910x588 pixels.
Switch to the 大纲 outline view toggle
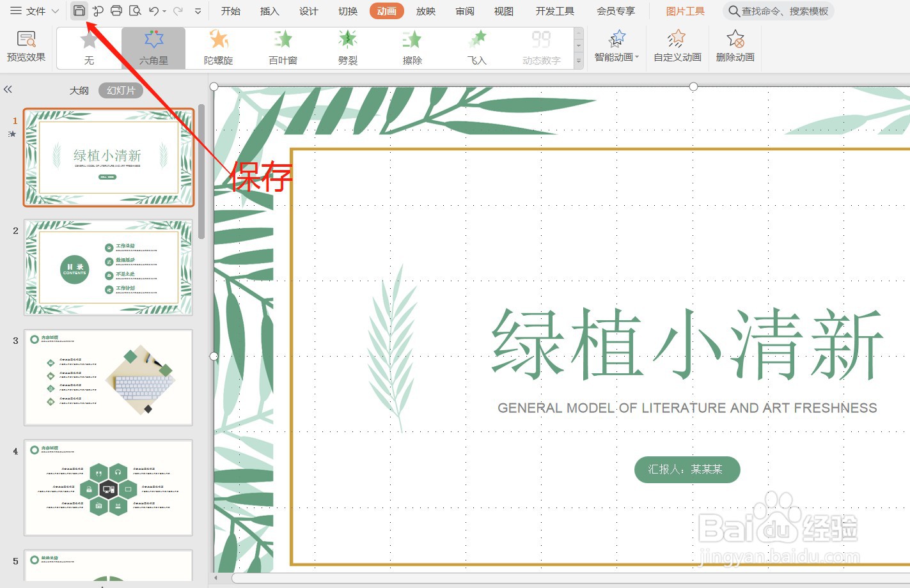pos(79,89)
